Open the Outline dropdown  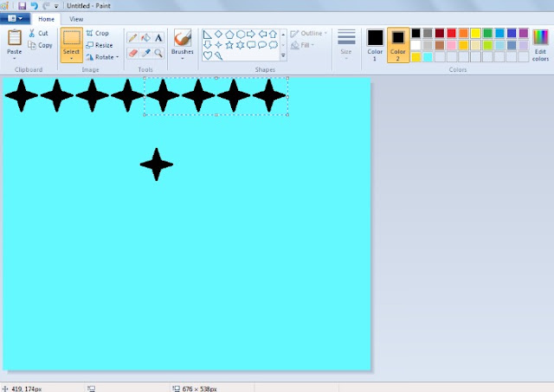[x=309, y=33]
